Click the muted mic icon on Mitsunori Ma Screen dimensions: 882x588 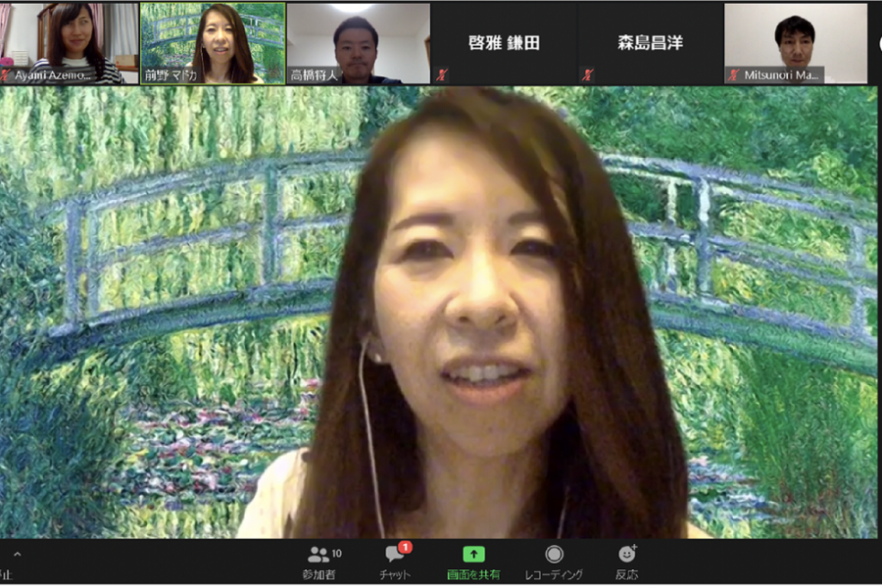[734, 74]
